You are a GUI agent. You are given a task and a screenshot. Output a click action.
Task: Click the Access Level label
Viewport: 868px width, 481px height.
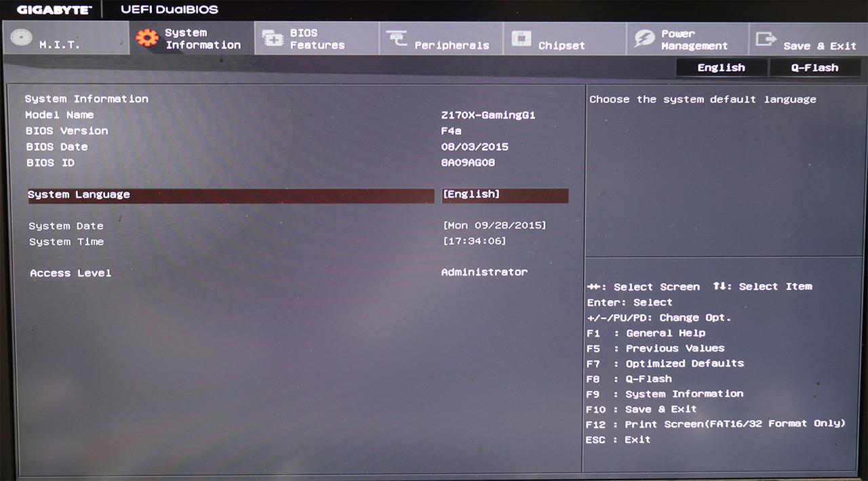click(x=71, y=273)
